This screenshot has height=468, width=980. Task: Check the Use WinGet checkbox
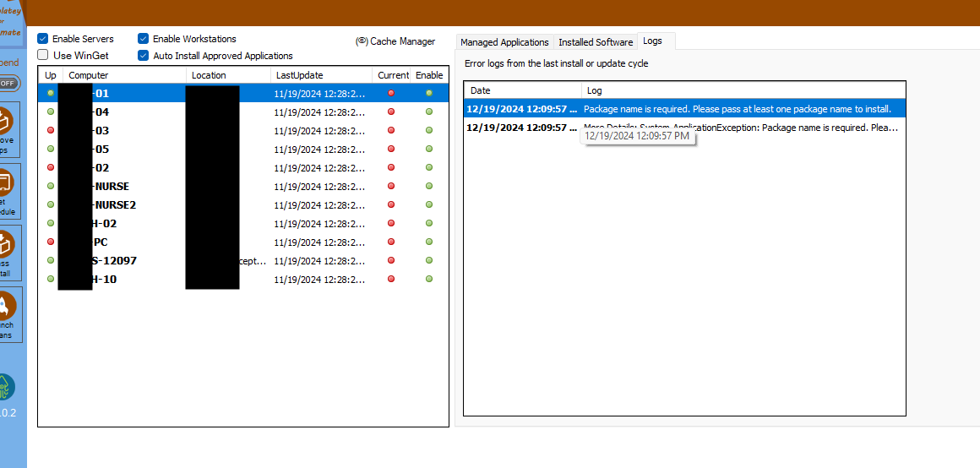click(43, 55)
